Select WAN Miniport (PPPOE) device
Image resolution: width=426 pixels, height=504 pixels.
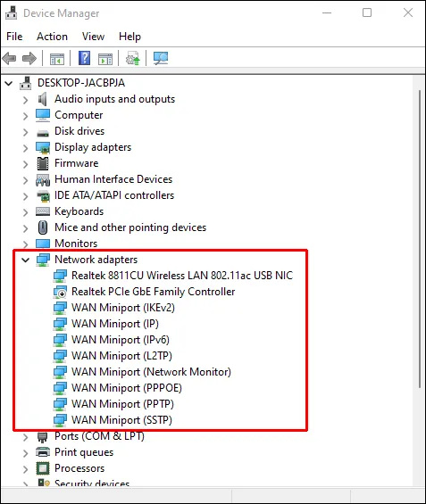[127, 388]
